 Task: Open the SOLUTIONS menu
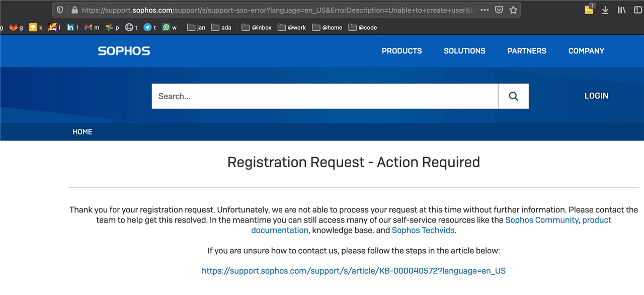point(464,51)
